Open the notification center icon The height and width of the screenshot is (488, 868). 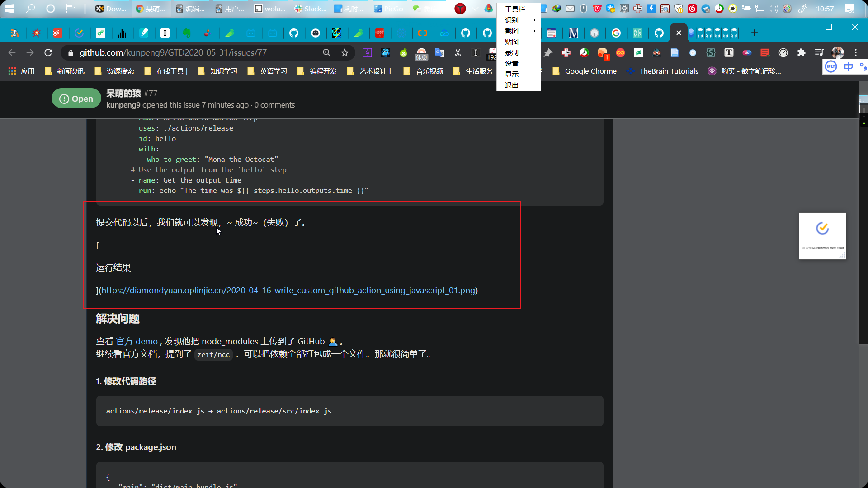[849, 9]
